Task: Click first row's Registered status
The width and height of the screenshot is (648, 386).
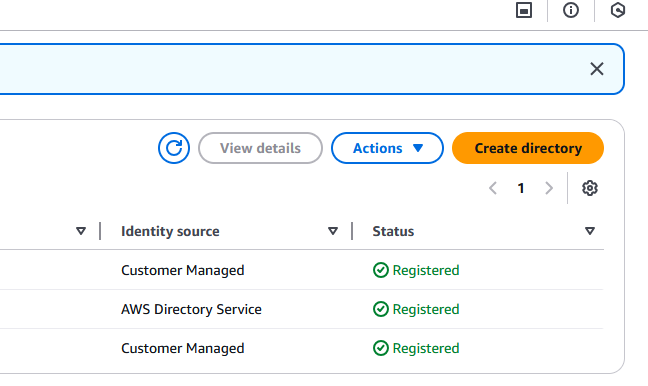Action: (416, 270)
